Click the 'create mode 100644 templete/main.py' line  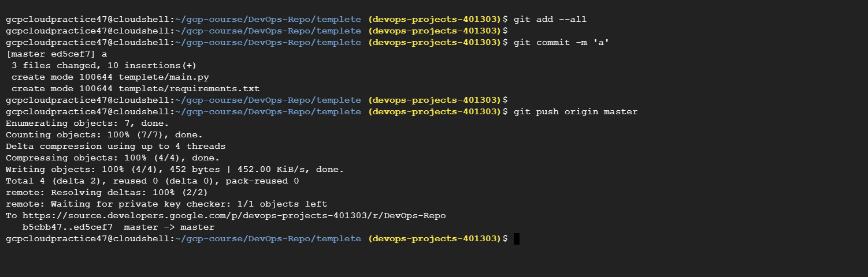[110, 77]
